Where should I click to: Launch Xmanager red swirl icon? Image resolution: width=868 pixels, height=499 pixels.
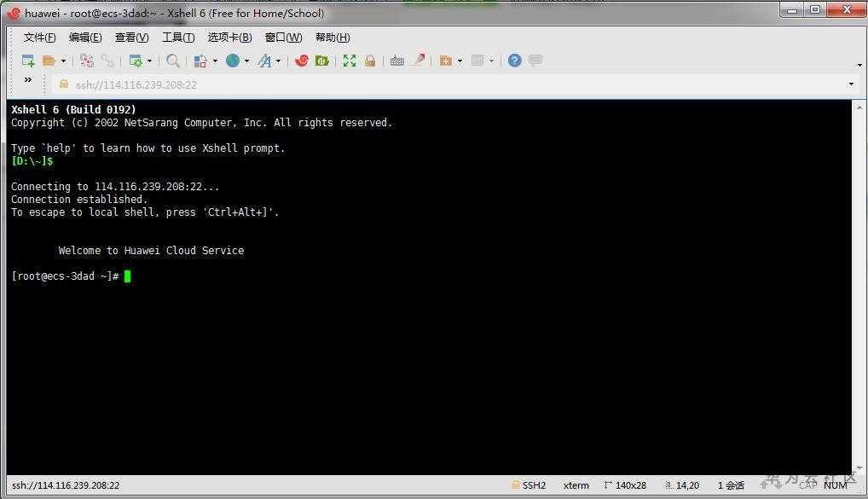click(302, 61)
